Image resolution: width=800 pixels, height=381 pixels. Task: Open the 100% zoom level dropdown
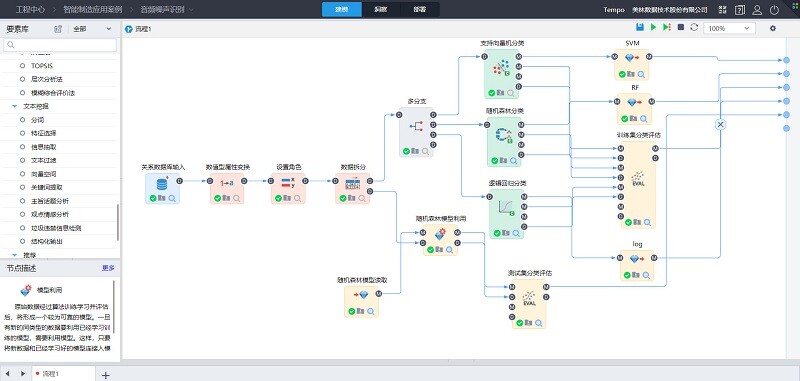[x=730, y=29]
